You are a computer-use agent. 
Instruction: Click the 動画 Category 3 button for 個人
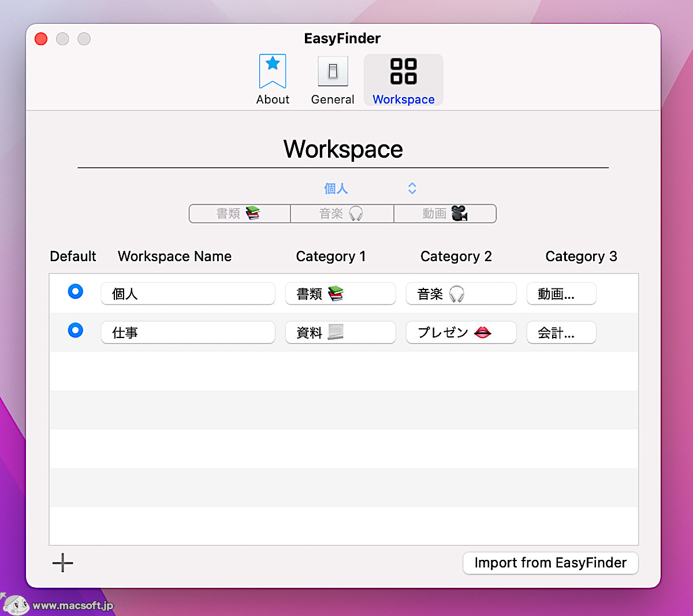(561, 294)
